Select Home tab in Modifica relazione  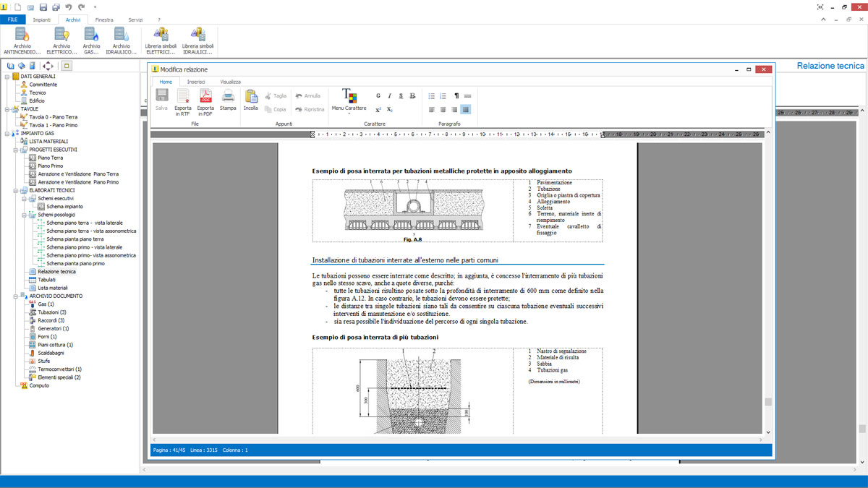166,82
